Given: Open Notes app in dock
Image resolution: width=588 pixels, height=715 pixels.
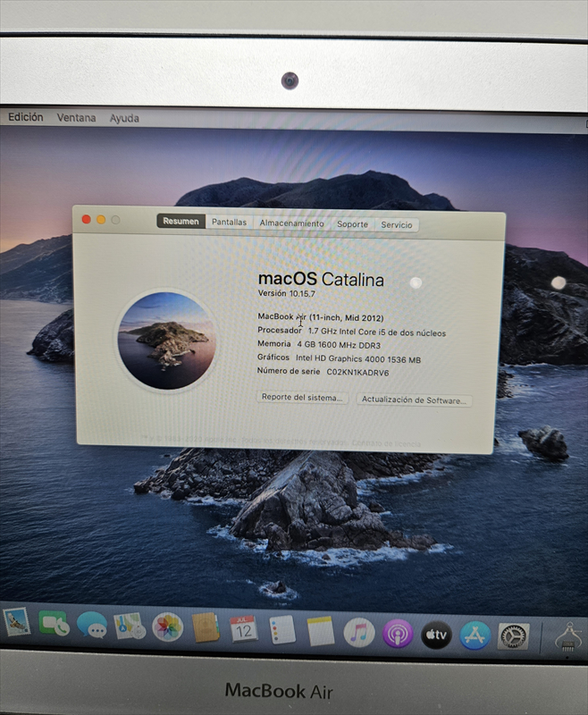Looking at the screenshot, I should point(321,631).
